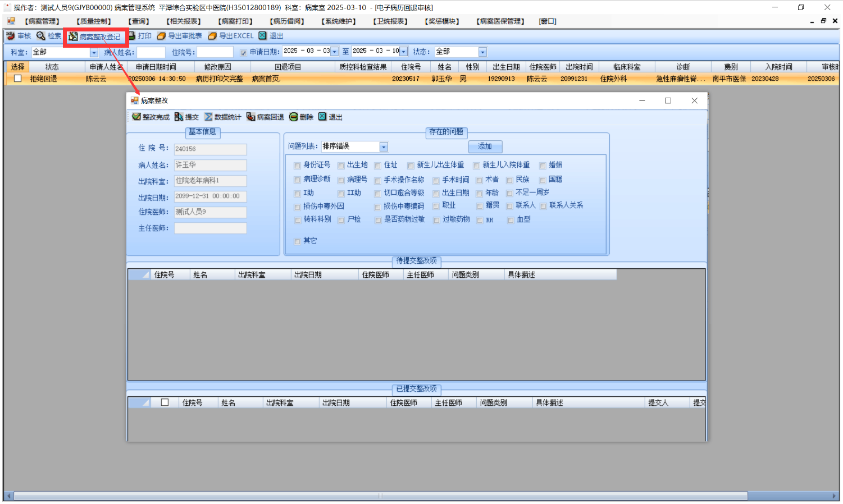Click the 临床科室 column header
The image size is (843, 504).
(x=627, y=67)
